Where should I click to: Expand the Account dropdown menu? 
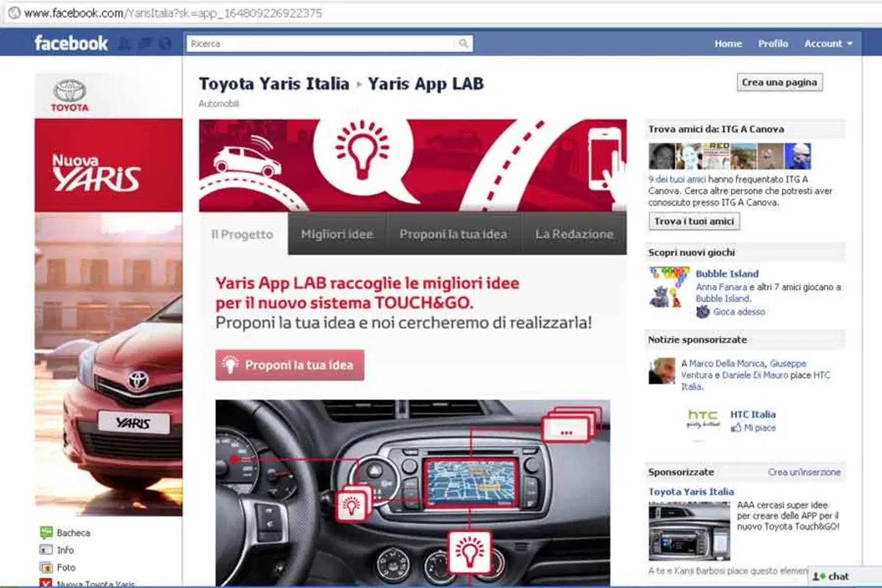(828, 43)
